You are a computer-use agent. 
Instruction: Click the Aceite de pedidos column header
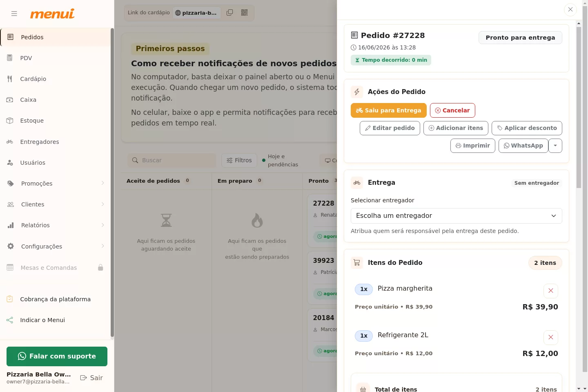pos(153,181)
